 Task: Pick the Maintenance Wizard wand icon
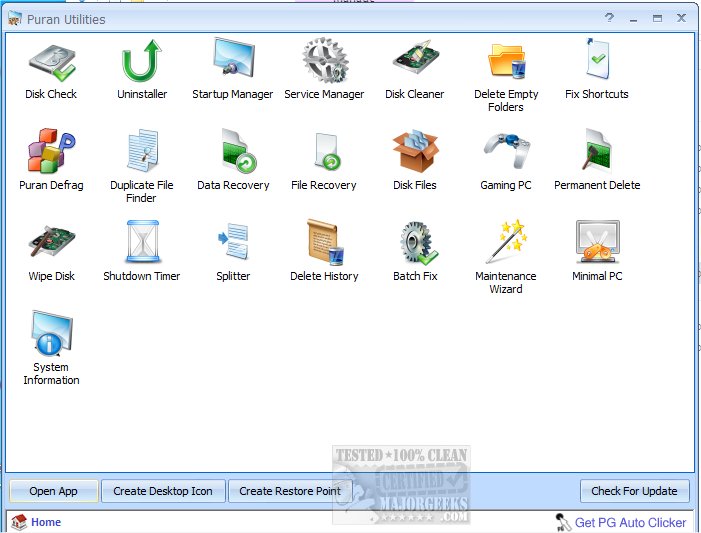506,244
